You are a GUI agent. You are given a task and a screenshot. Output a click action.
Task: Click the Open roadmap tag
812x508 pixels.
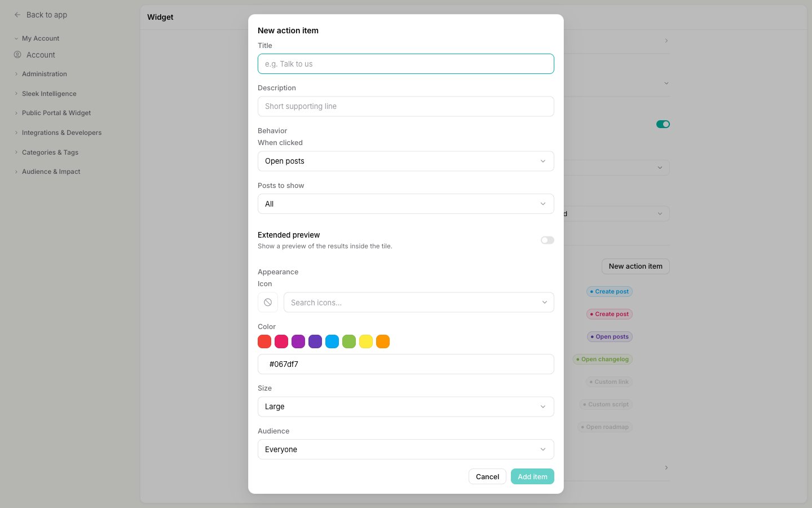605,427
